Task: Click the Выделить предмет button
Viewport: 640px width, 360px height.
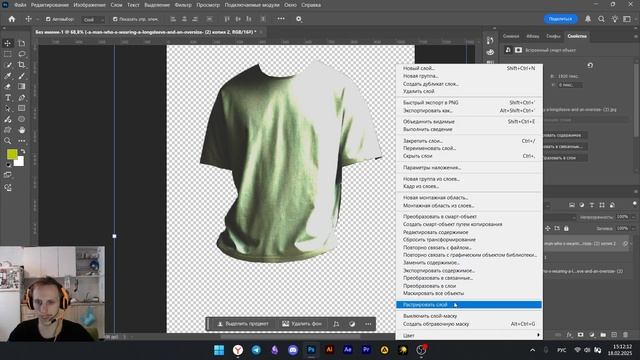Action: (243, 324)
